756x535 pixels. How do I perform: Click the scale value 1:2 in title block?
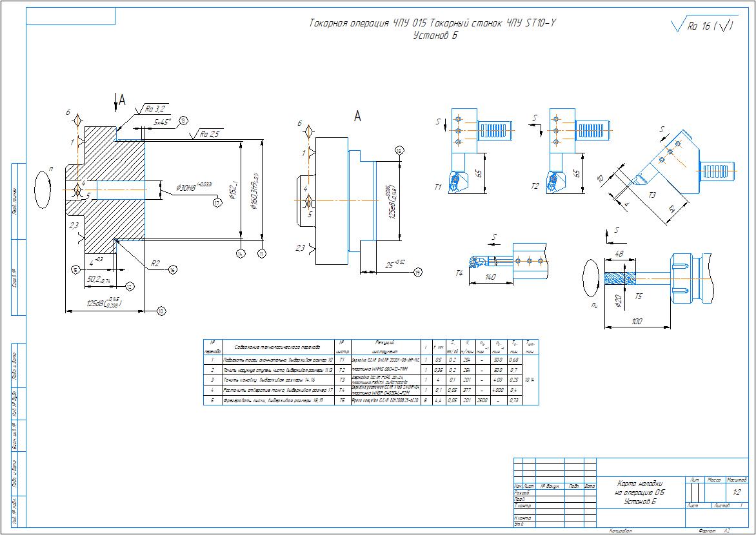[x=736, y=492]
